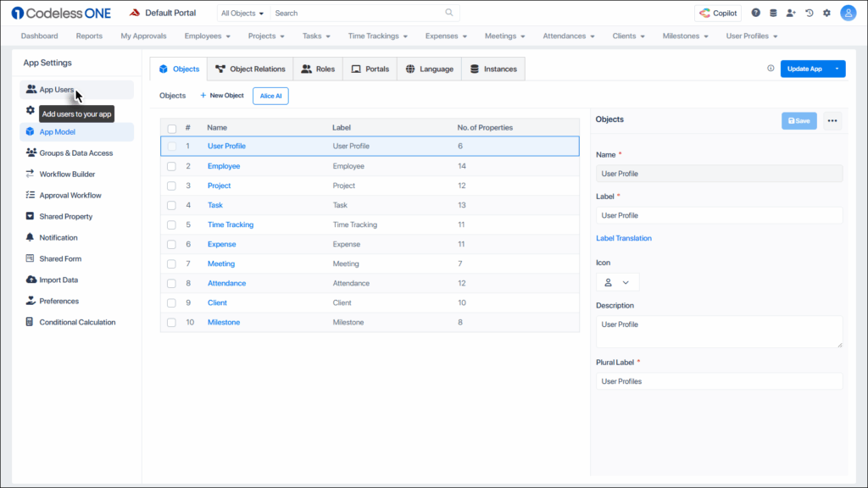Click the Import Data cloud icon
This screenshot has height=488, width=868.
pyautogui.click(x=31, y=280)
